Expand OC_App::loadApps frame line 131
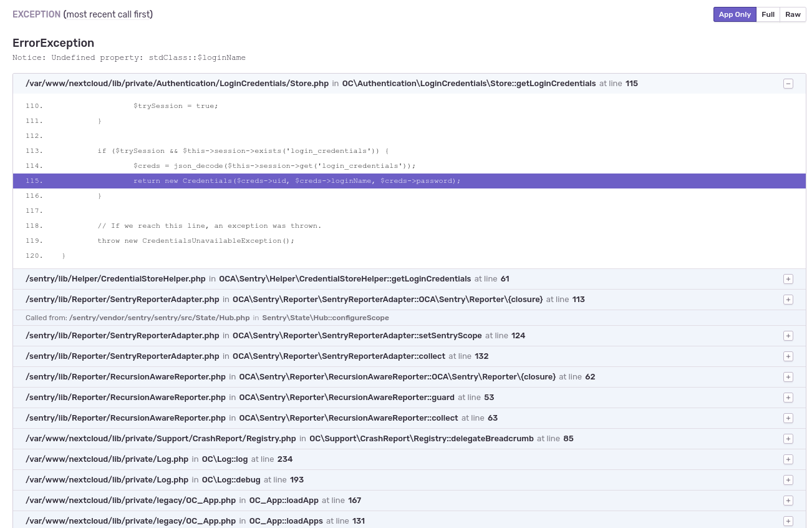The image size is (812, 528). click(788, 521)
